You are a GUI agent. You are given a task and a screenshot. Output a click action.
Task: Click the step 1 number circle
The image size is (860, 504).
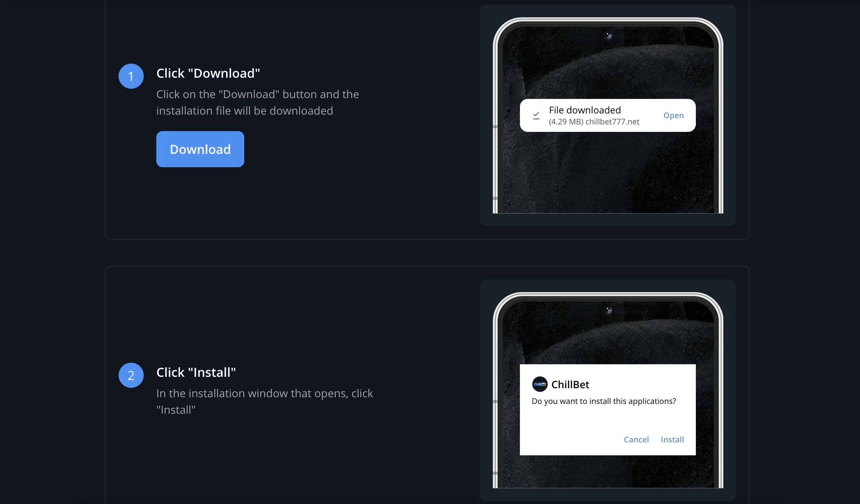131,76
